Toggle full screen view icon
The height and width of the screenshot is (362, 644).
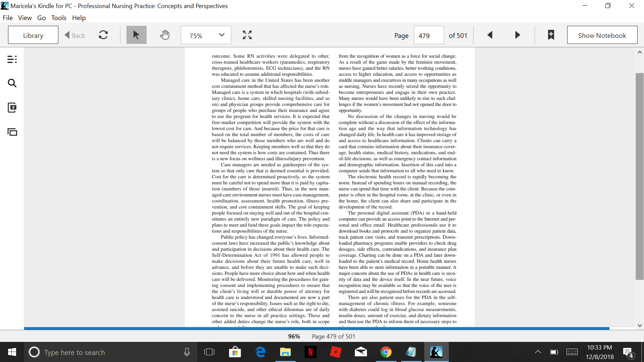pos(247,35)
